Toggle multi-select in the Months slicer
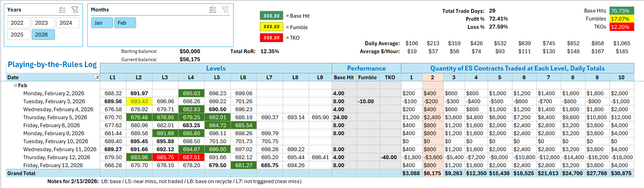The height and width of the screenshot is (188, 644). click(x=213, y=10)
